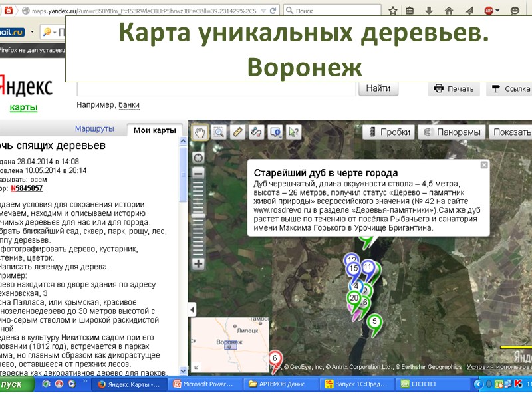
Task: Click the Найти search button
Action: coord(378,89)
